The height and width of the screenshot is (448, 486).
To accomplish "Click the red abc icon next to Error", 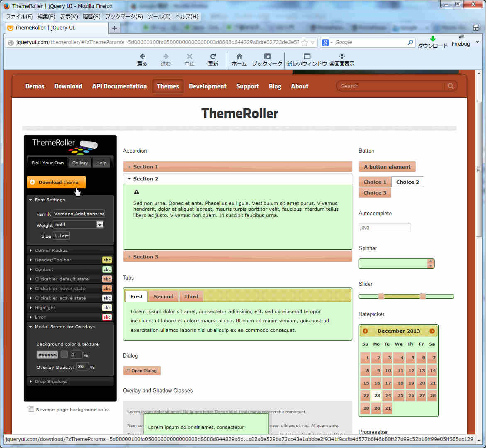I will (x=107, y=317).
